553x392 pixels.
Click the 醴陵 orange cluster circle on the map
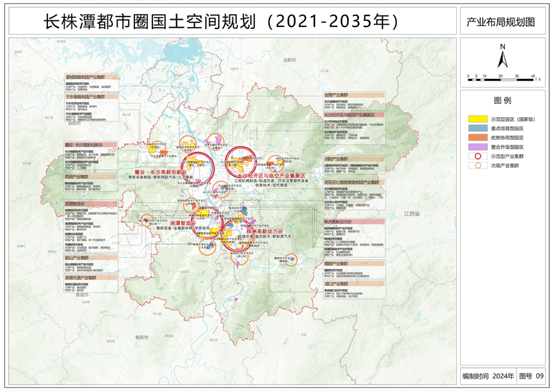(x=291, y=260)
